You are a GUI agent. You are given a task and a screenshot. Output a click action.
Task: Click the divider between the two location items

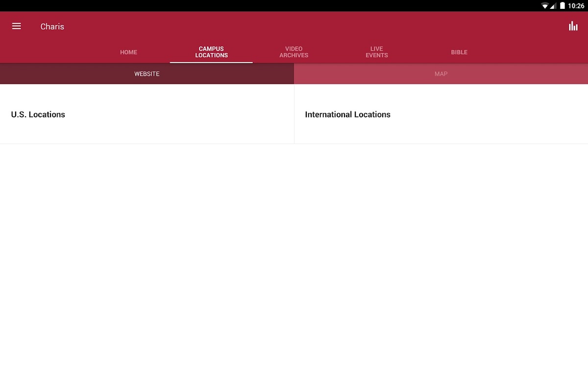click(294, 114)
